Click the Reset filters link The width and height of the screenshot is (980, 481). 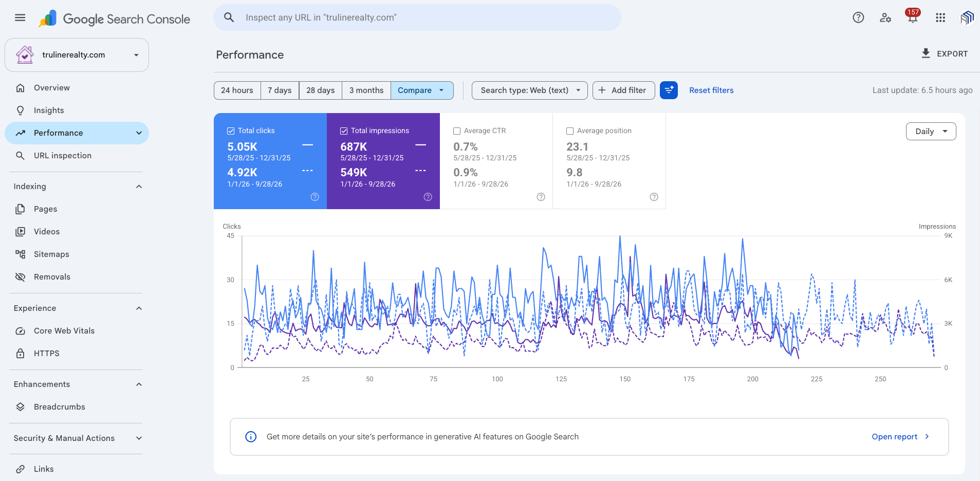pos(711,90)
